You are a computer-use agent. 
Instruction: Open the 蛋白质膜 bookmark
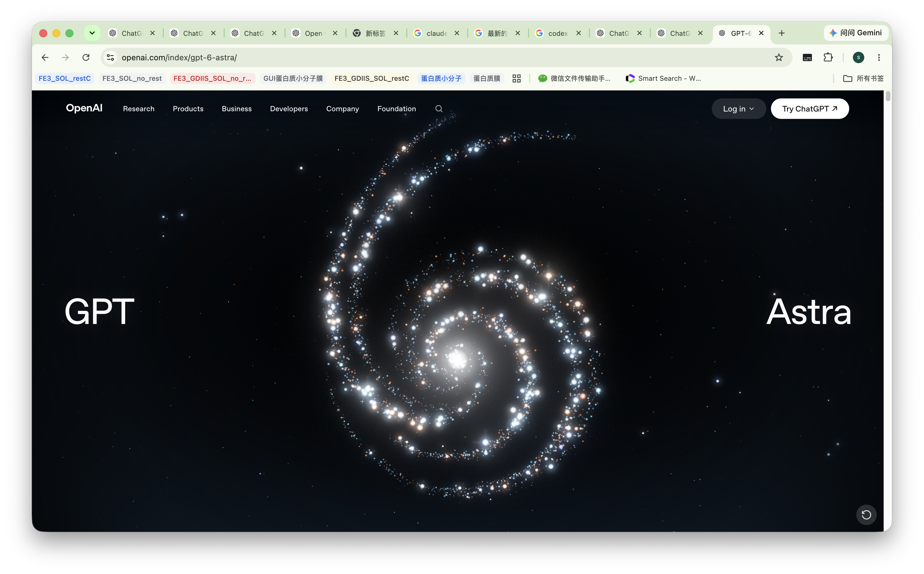486,78
